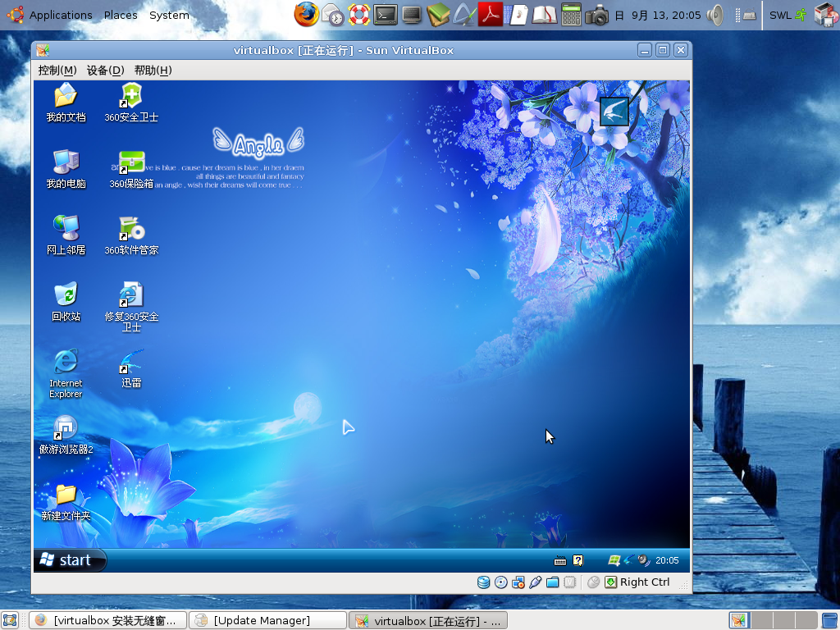Click the virtualization V chip indicator

click(570, 582)
